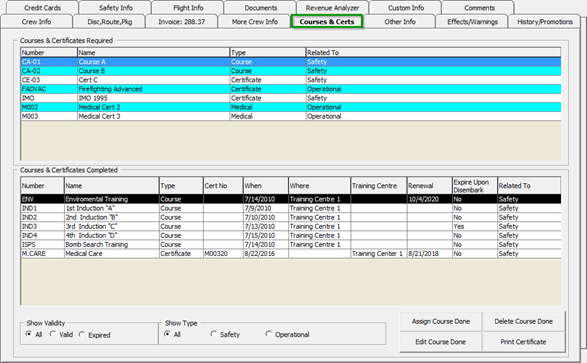Image resolution: width=587 pixels, height=363 pixels.
Task: Select the CE-03 Cert C required row
Action: (x=291, y=80)
